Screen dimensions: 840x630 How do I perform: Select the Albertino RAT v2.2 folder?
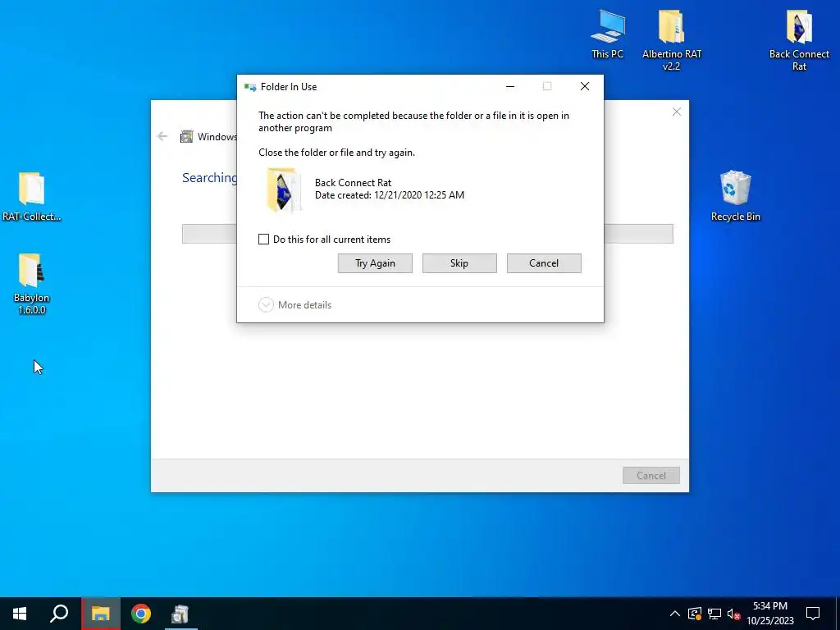pyautogui.click(x=671, y=40)
